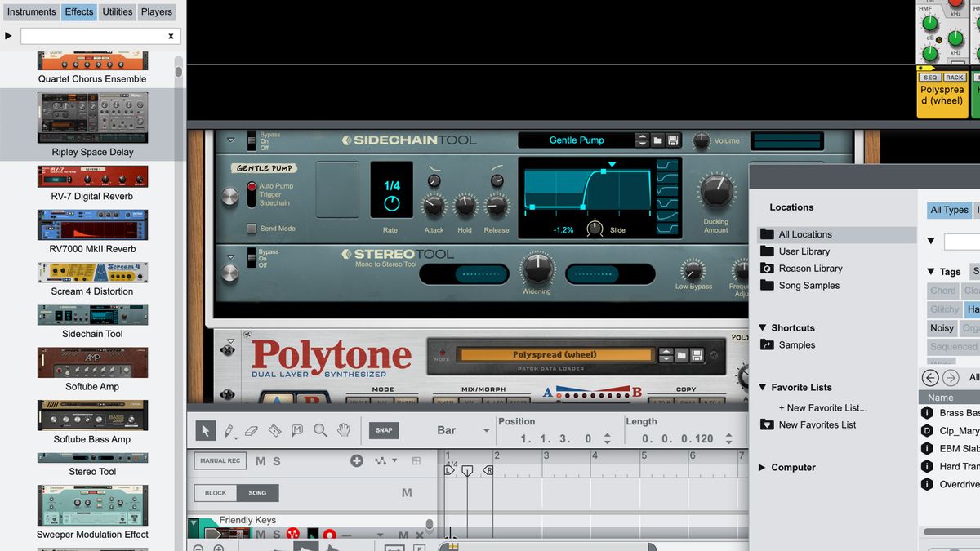
Task: Select the Hand tool
Action: [x=343, y=430]
